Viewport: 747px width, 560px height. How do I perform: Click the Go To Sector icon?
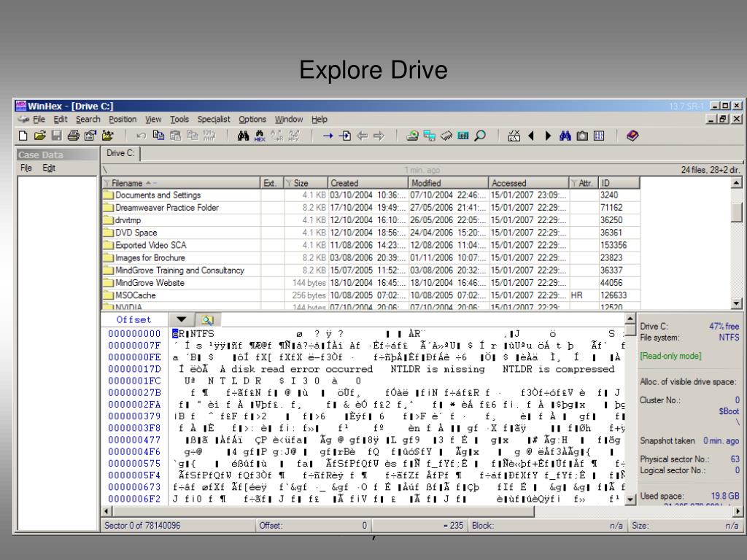(345, 136)
